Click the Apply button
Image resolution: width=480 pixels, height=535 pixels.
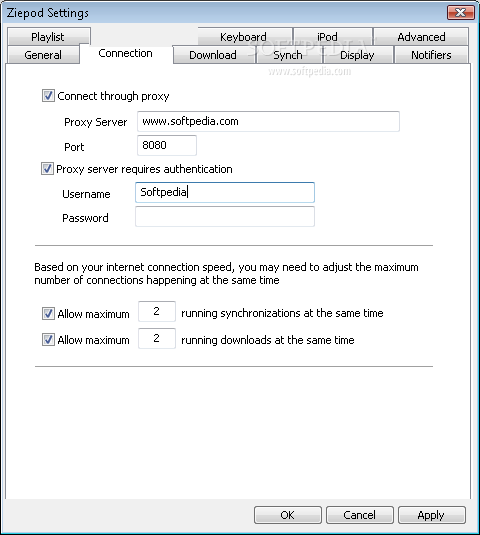point(432,515)
